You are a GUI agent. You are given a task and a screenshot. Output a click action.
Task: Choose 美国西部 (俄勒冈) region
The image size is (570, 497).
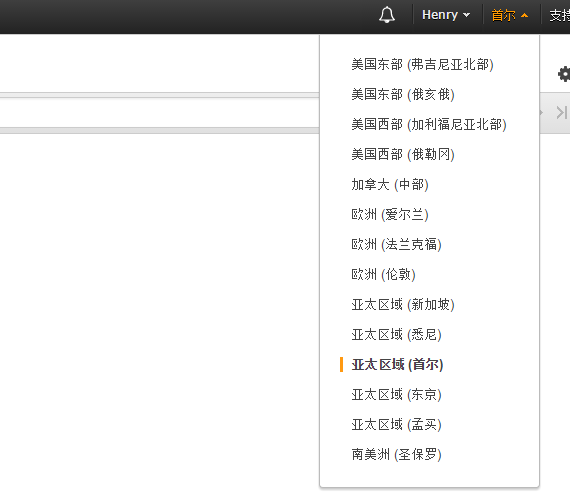tap(403, 155)
